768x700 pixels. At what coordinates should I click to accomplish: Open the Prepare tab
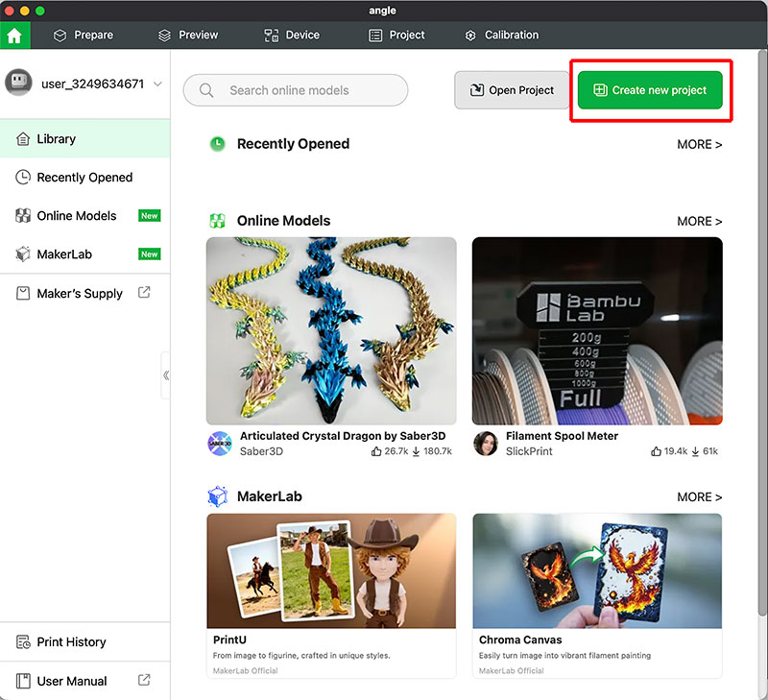coord(84,36)
